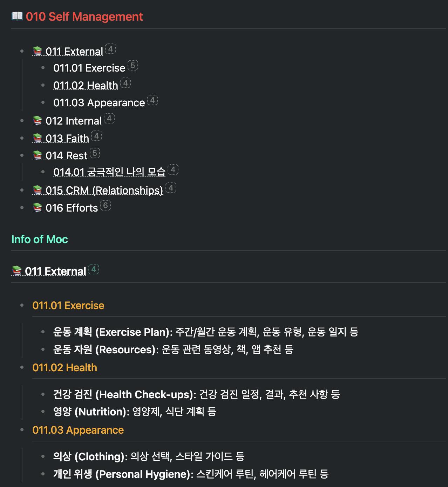Click the count badge beside 015 CRM (Relationships)
The image size is (448, 487).
pos(171,188)
